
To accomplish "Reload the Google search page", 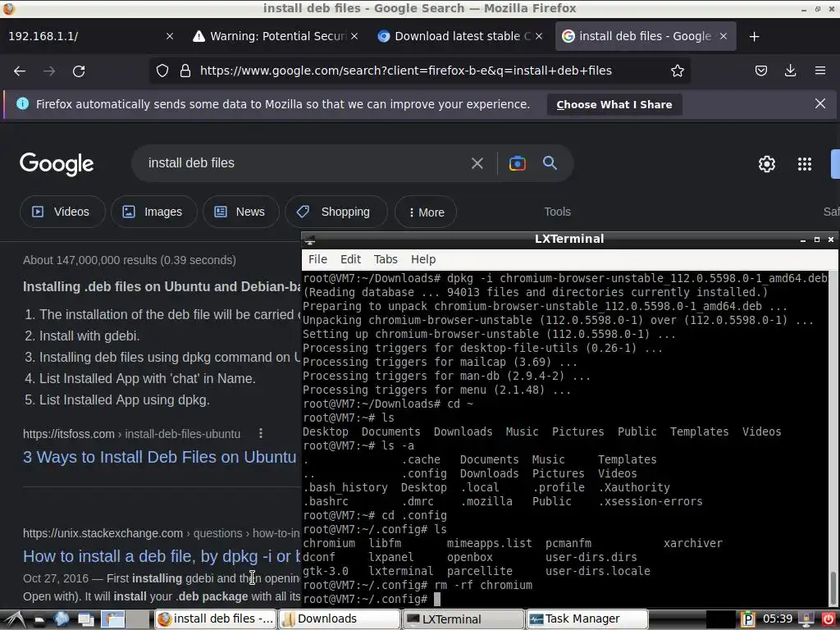I will point(79,71).
